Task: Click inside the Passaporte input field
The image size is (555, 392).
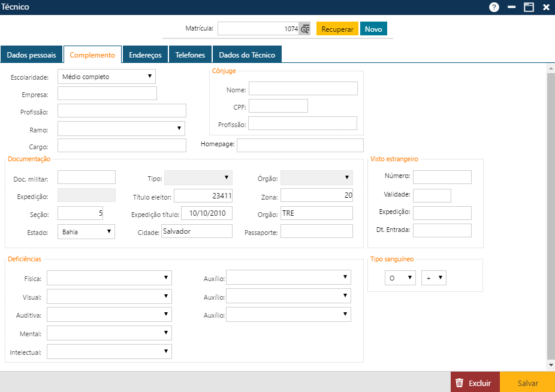Action: pos(316,231)
